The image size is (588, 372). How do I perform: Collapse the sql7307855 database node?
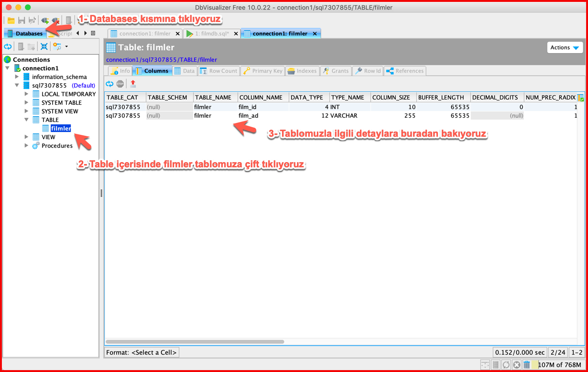click(x=17, y=85)
